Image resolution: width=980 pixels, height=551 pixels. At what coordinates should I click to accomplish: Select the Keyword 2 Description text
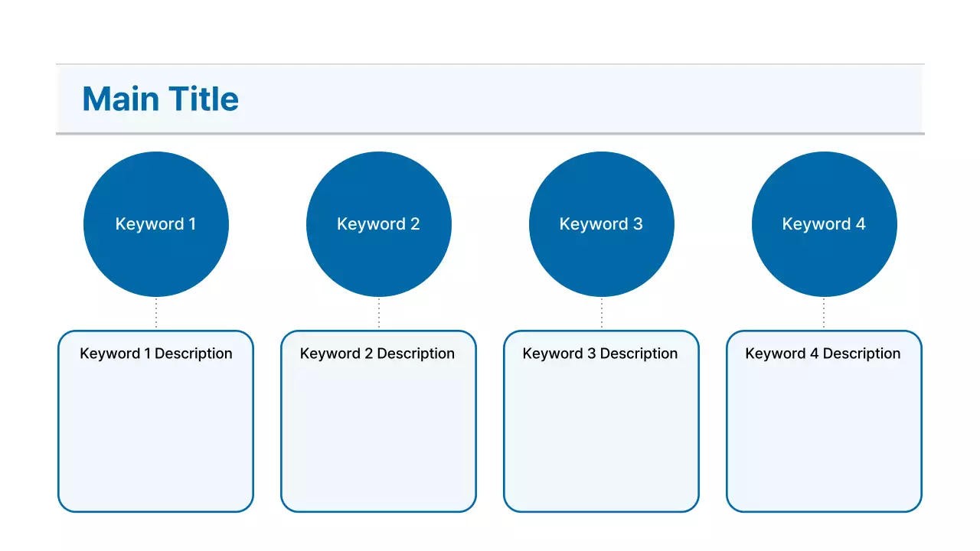(377, 354)
